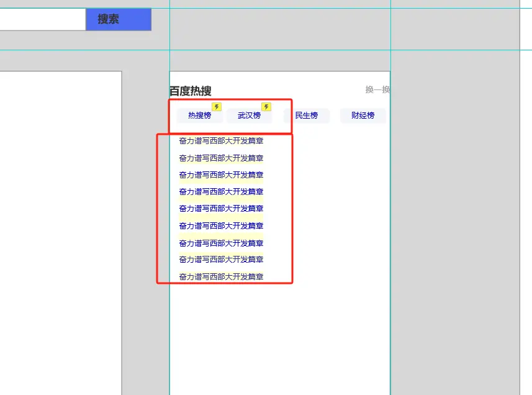Click the lightning badge on 武汉榜

point(266,107)
